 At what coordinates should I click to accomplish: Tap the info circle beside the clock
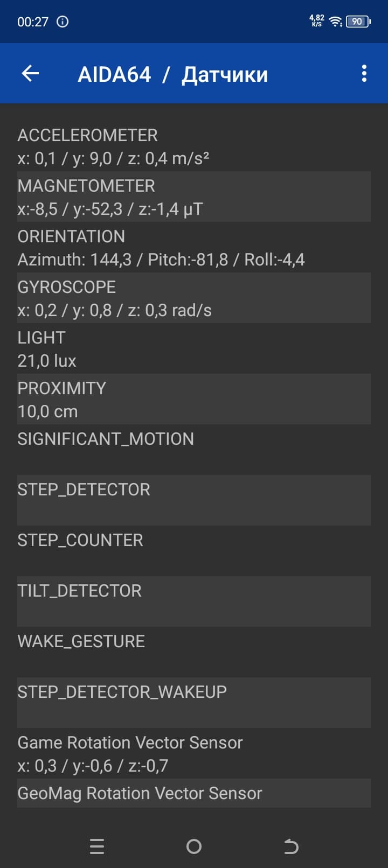tap(63, 22)
